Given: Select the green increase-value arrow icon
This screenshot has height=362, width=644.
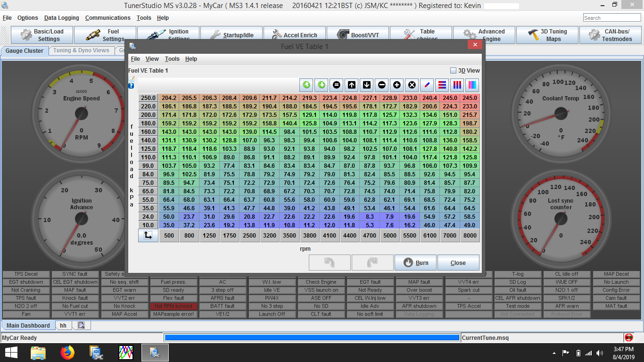Looking at the screenshot, I should [x=306, y=85].
